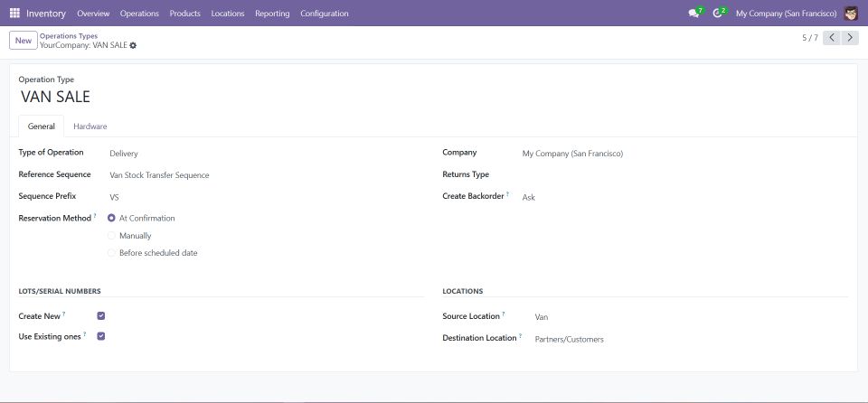Viewport: 868px width, 403px height.
Task: Click the user avatar in top bar
Action: pos(851,14)
